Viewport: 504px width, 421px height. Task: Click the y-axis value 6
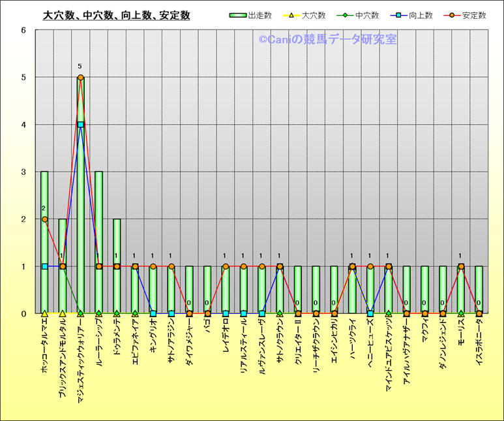(x=23, y=30)
